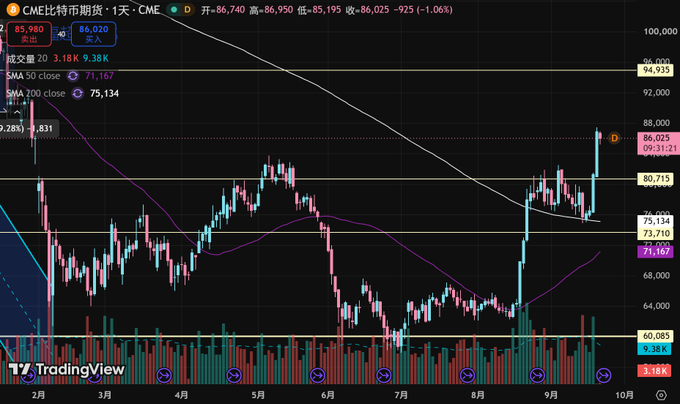The image size is (680, 404).
Task: Select the SMA 200 close indicator legend
Action: [36, 93]
